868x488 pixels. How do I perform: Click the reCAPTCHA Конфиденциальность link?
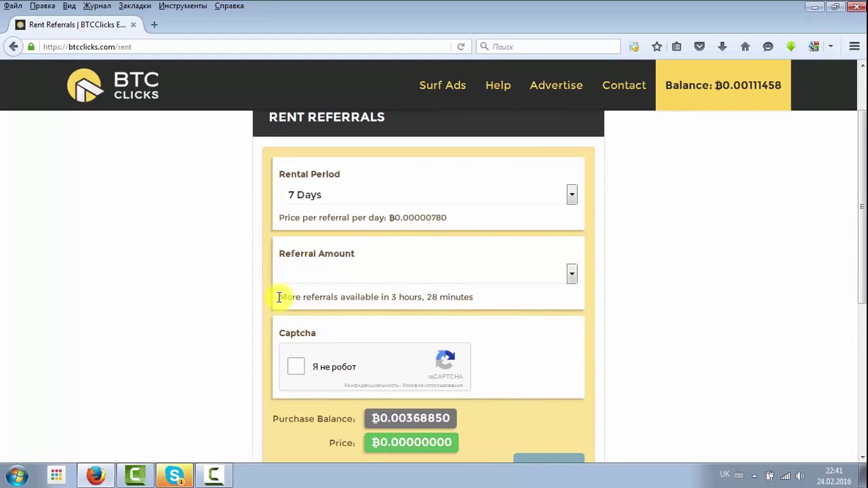tap(372, 386)
